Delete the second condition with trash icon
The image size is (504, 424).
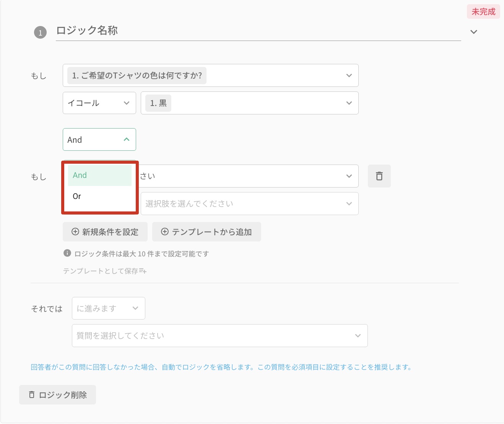[x=379, y=176]
